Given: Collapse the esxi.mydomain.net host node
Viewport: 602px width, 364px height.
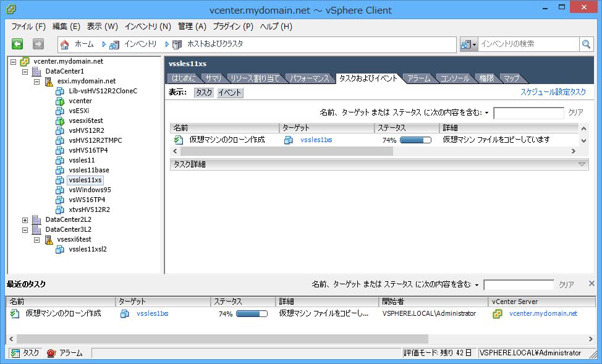Looking at the screenshot, I should tap(37, 82).
